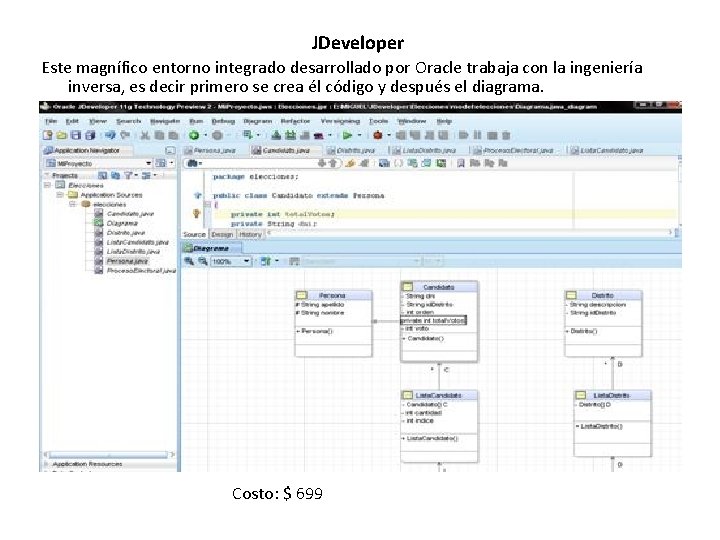Click the Undo toolbar icon
Viewport: 720px width, 540px height.
coord(110,135)
